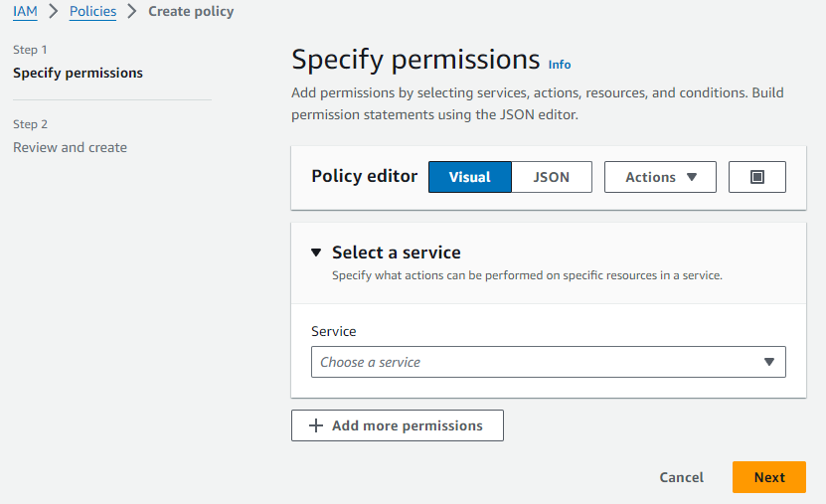Go to IAM breadcrumb link

(25, 12)
